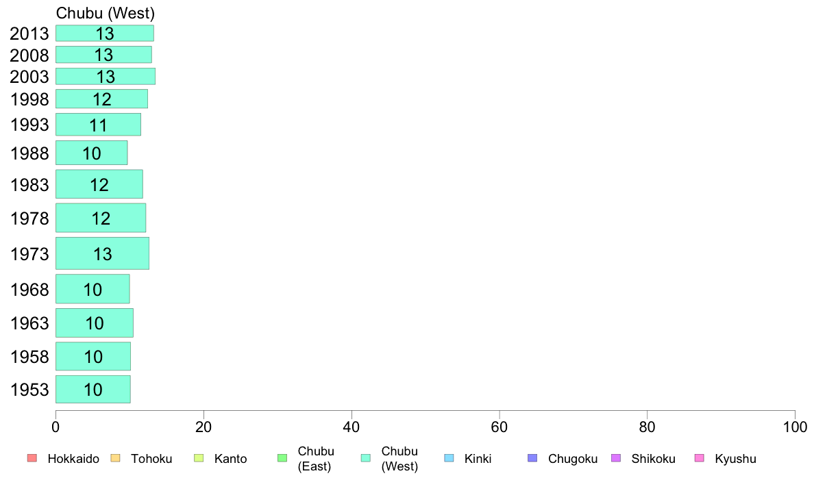Click the 40 tick label on the x-axis
This screenshot has height=504, width=814.
coord(351,427)
